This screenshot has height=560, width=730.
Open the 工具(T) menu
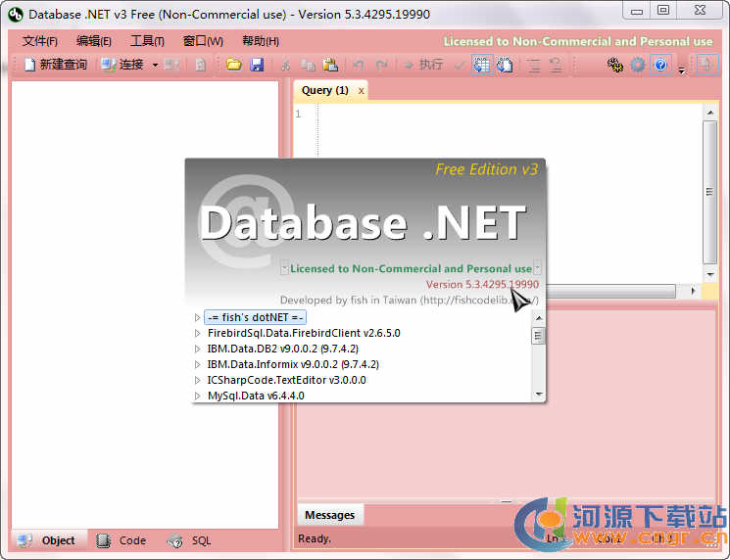147,41
